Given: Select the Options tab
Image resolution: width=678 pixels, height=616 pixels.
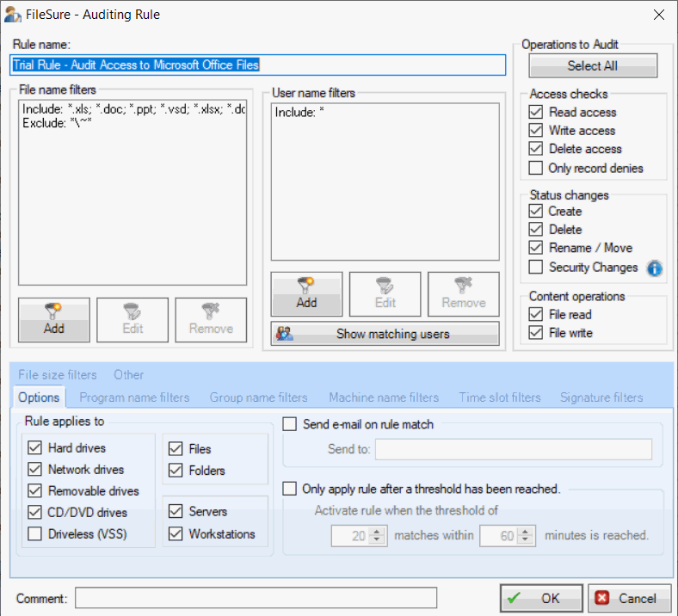Looking at the screenshot, I should 39,397.
